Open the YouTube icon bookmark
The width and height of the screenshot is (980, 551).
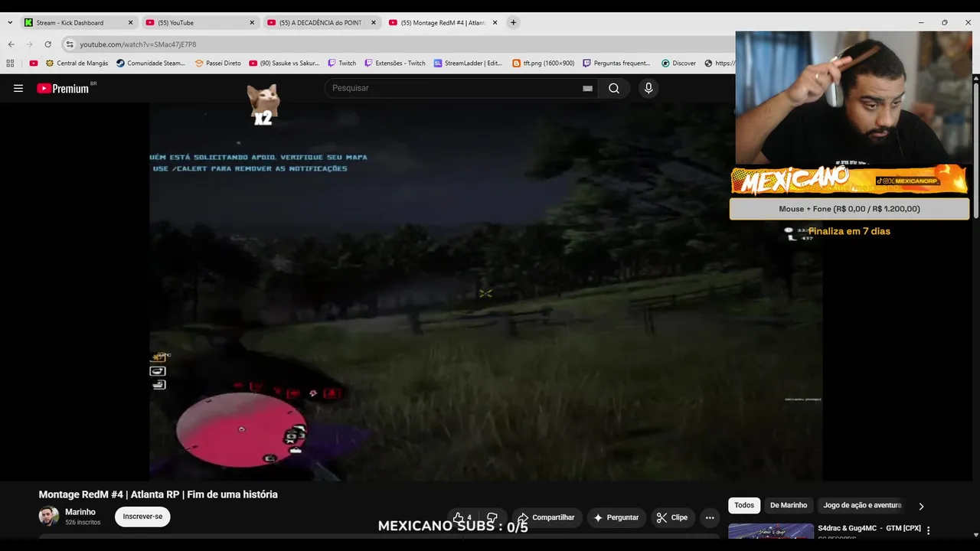[x=34, y=64]
